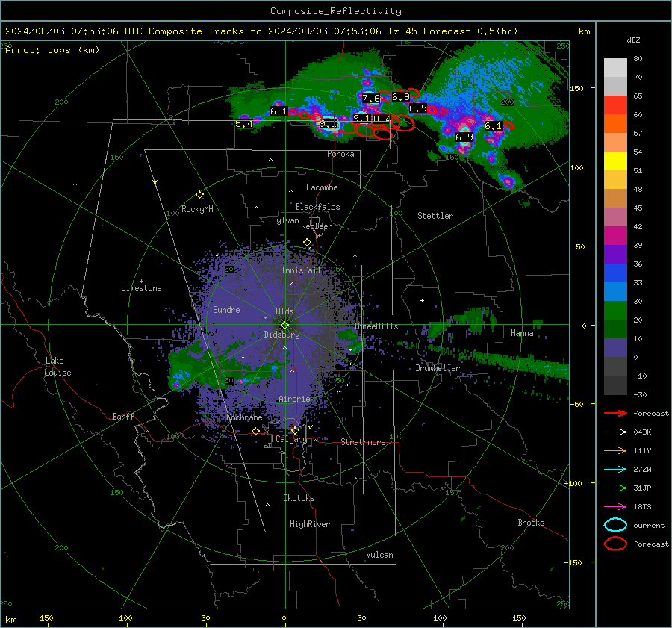672x628 pixels.
Task: Click the white 04DK arrow legend icon
Action: click(x=615, y=432)
